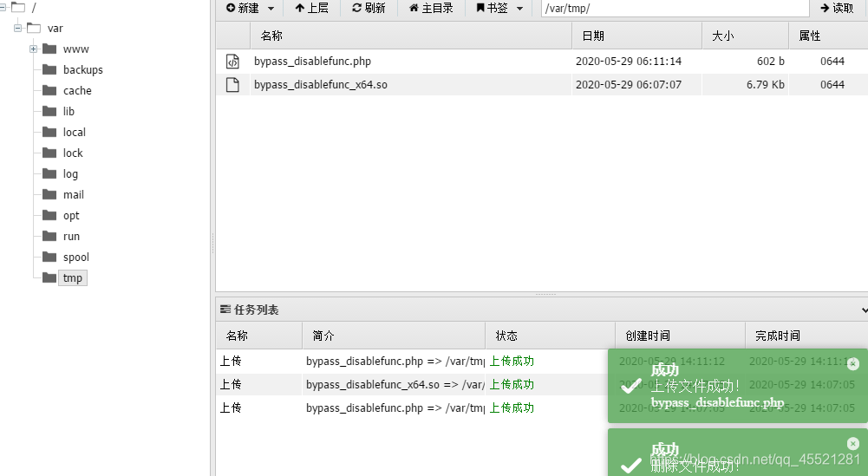Click the task list 名称 column header
Screen dimensions: 868x476
pos(259,336)
